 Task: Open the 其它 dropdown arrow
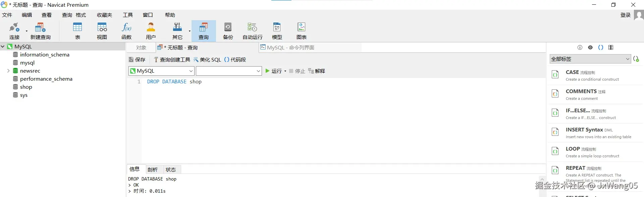190,31
